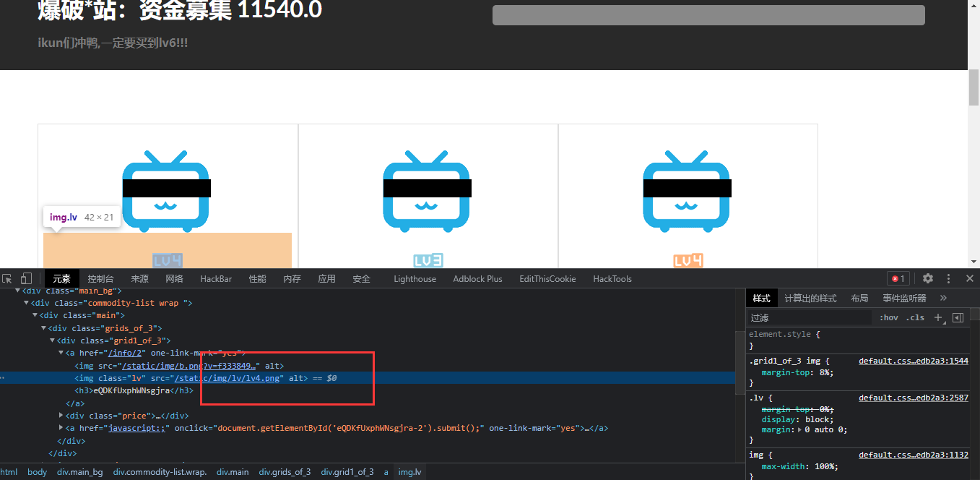Open the 内存 tab
Viewport: 980px width, 480px height.
(292, 279)
